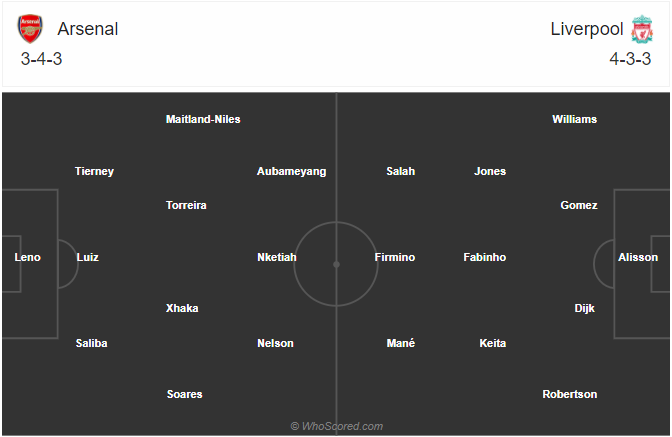The image size is (672, 437).
Task: Select Arsenal's 3-4-3 formation label
Action: coord(42,59)
